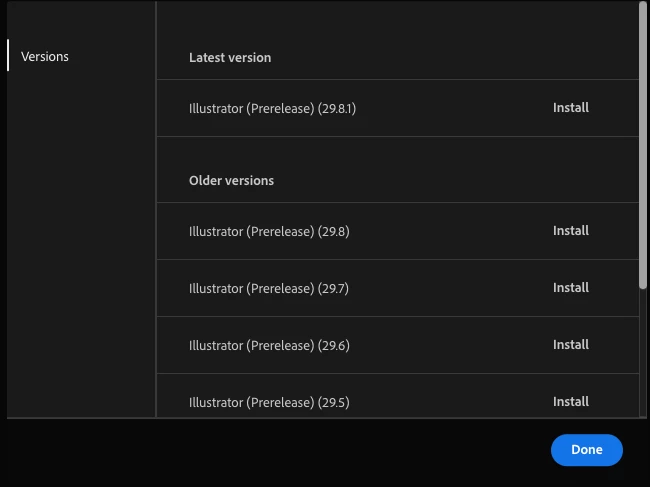
Task: Install Illustrator Prerelease version 29.6
Action: pyautogui.click(x=570, y=345)
